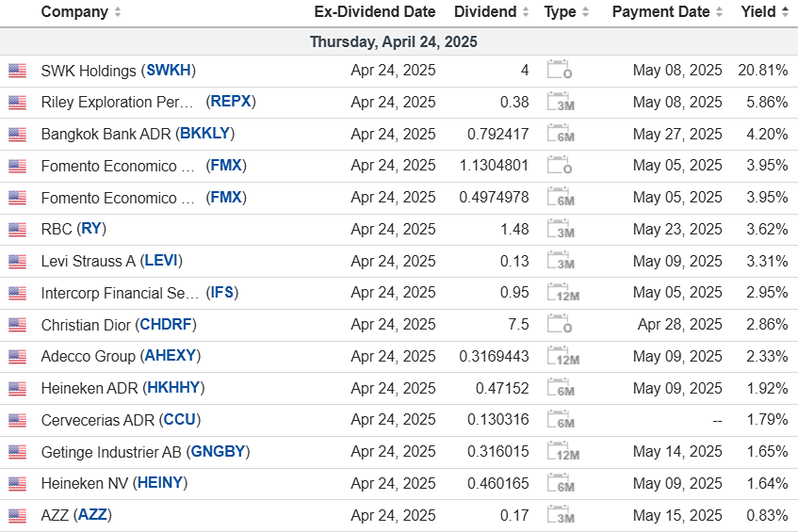Click the quarterly icon for Riley Exploration
This screenshot has width=798, height=532.
point(560,103)
